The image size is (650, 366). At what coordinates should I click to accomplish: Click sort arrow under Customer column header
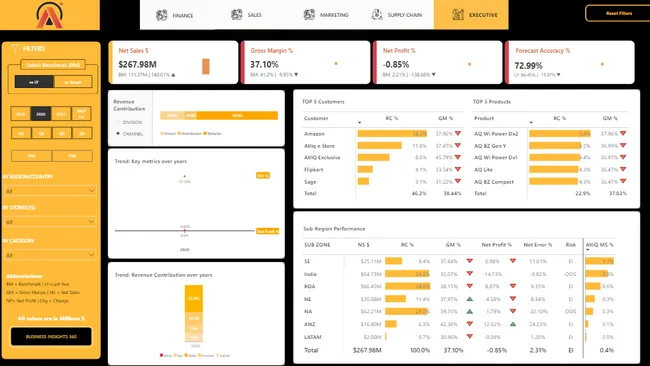pos(359,123)
